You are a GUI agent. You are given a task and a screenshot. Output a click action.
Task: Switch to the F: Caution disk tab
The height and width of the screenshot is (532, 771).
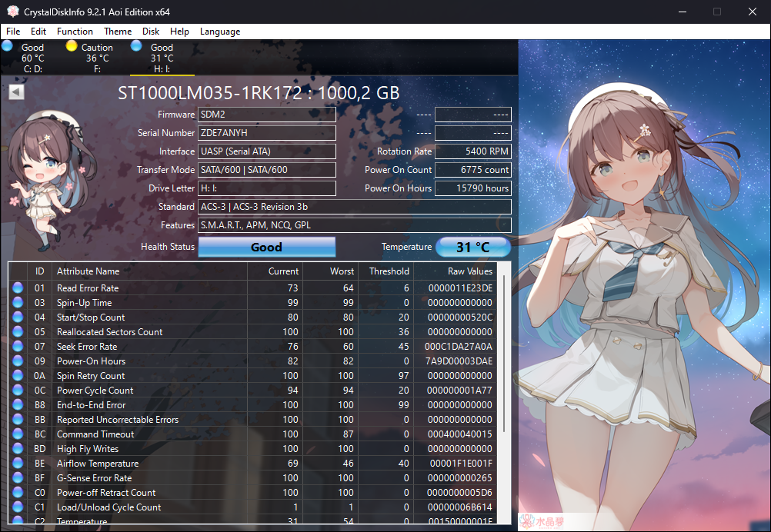point(98,58)
